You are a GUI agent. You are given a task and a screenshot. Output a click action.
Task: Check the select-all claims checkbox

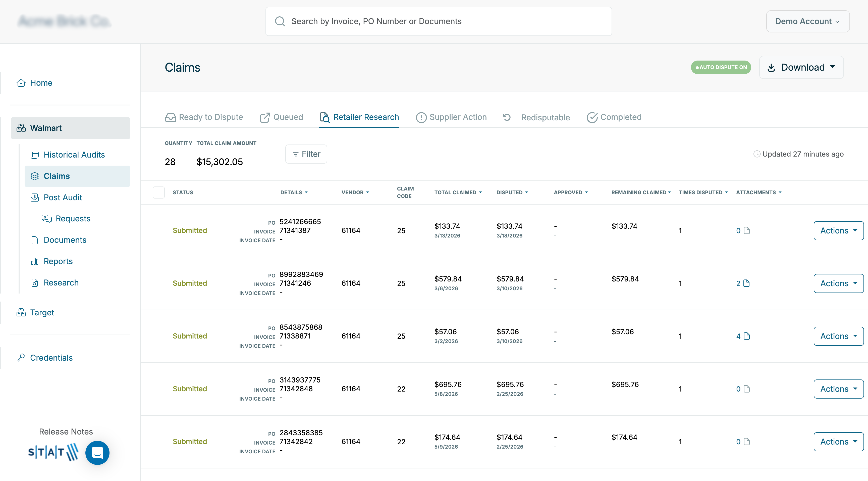coord(159,192)
